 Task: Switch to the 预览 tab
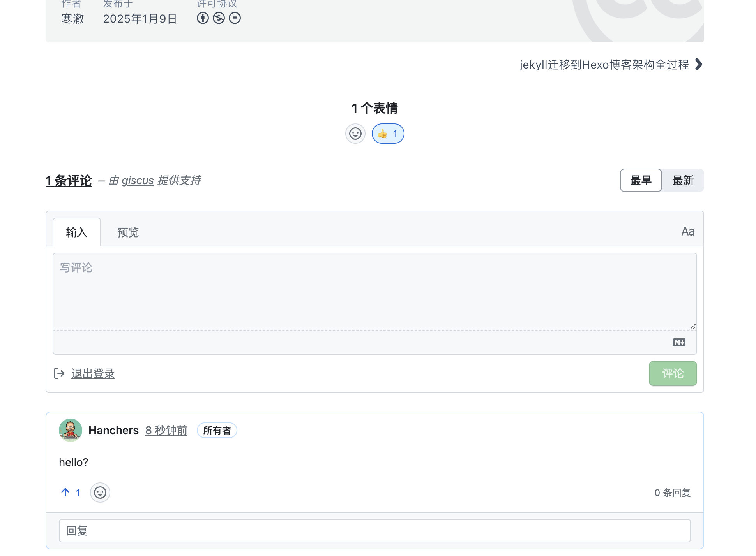[x=127, y=232]
